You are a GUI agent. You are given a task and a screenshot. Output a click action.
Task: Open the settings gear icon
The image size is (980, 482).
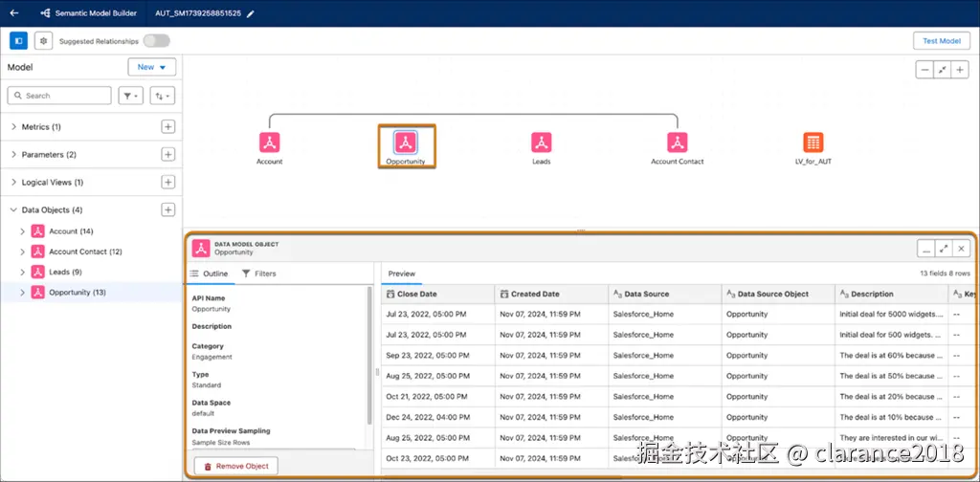[43, 40]
